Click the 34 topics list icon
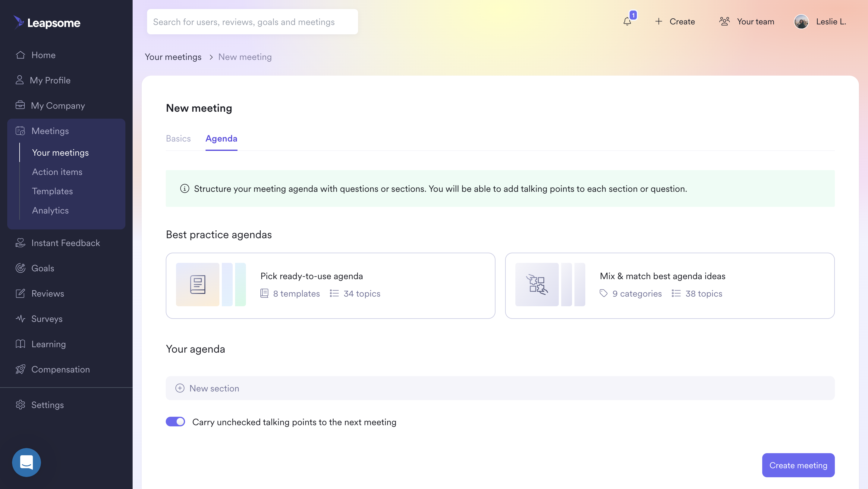The image size is (868, 489). pos(334,294)
